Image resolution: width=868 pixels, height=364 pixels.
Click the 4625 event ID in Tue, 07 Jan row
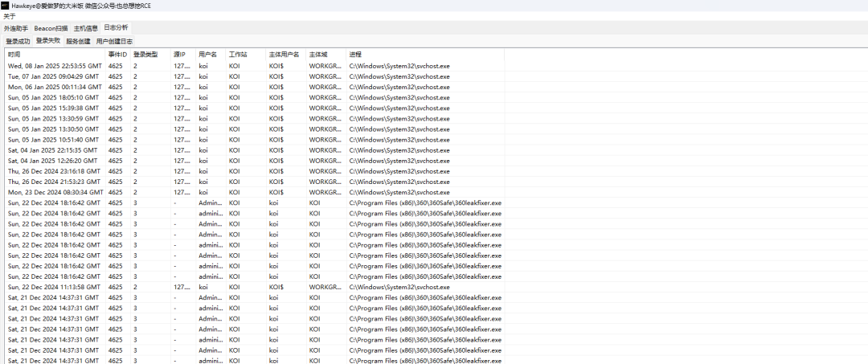click(x=116, y=76)
